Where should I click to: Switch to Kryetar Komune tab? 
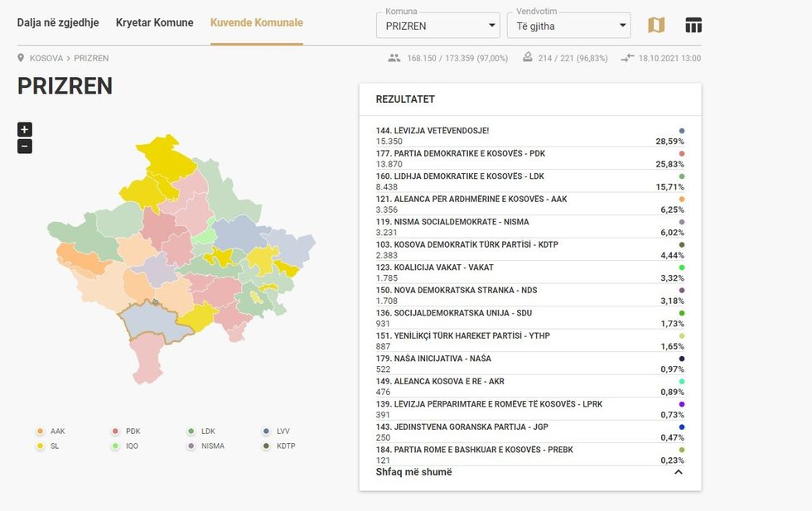pos(154,22)
